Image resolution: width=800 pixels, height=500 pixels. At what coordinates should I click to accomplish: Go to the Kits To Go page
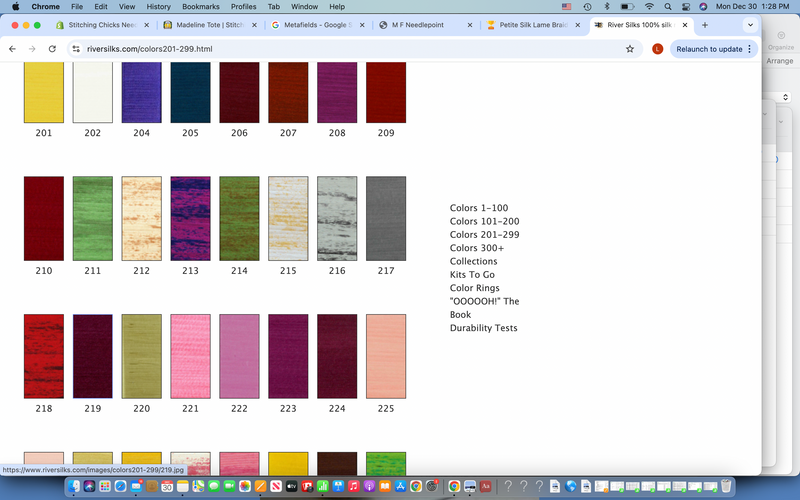coord(472,275)
